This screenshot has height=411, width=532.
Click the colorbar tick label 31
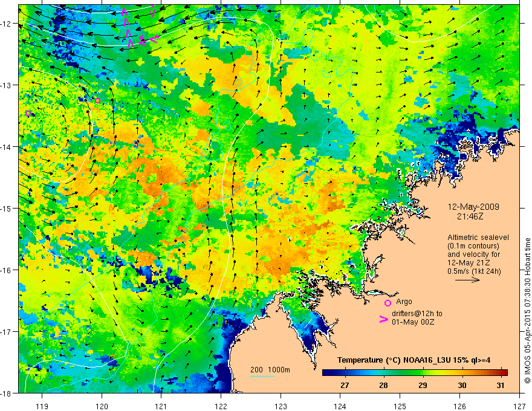point(501,385)
